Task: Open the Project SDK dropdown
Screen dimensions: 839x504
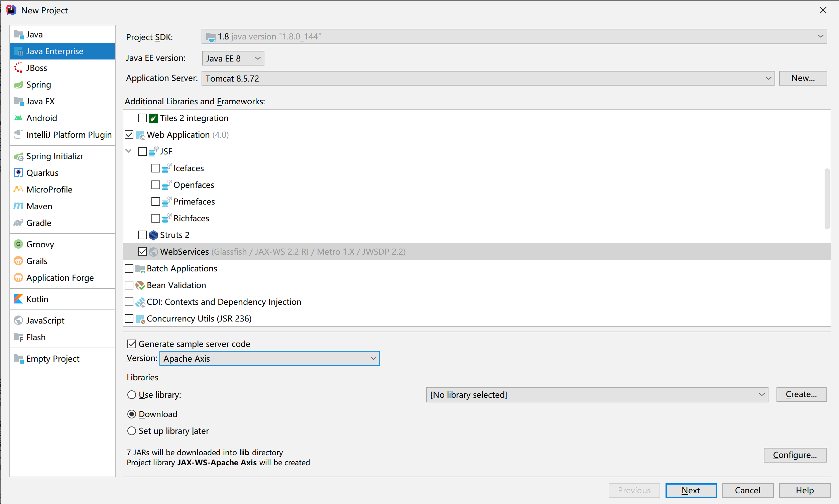Action: (x=514, y=36)
